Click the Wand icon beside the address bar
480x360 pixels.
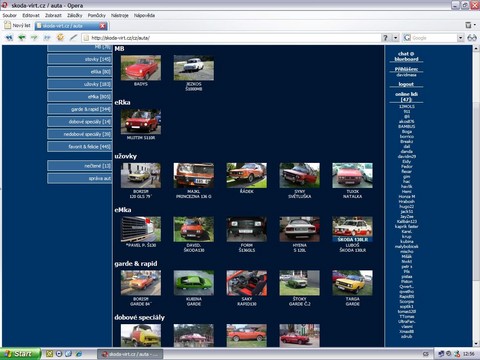click(x=73, y=37)
